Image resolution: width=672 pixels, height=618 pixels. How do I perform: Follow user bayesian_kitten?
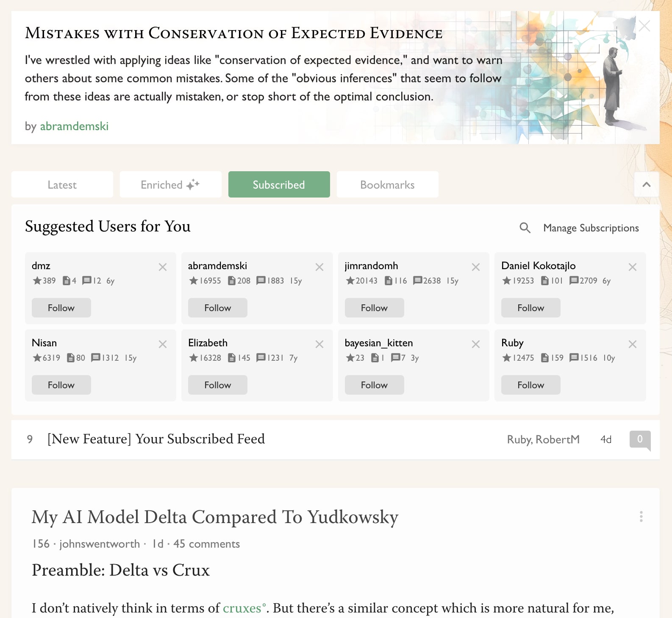point(375,385)
